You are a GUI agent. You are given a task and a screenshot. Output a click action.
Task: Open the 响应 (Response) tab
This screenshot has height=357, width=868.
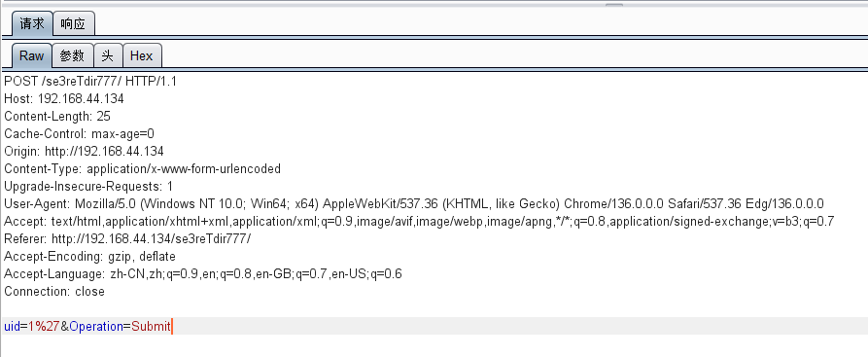(x=73, y=24)
